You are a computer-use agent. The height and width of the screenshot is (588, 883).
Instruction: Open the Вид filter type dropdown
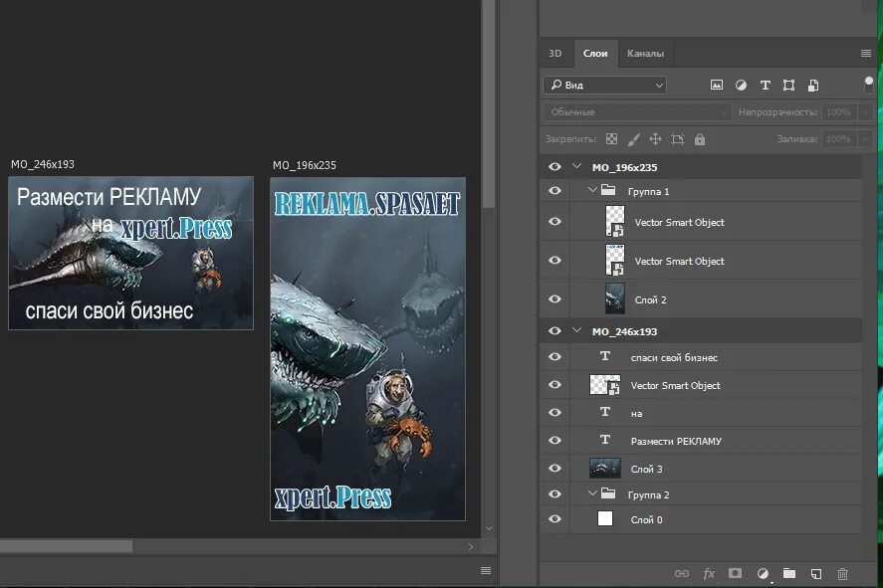605,85
